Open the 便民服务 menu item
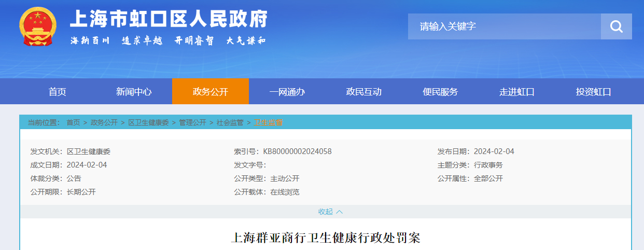Image resolution: width=644 pixels, height=250 pixels. point(440,92)
